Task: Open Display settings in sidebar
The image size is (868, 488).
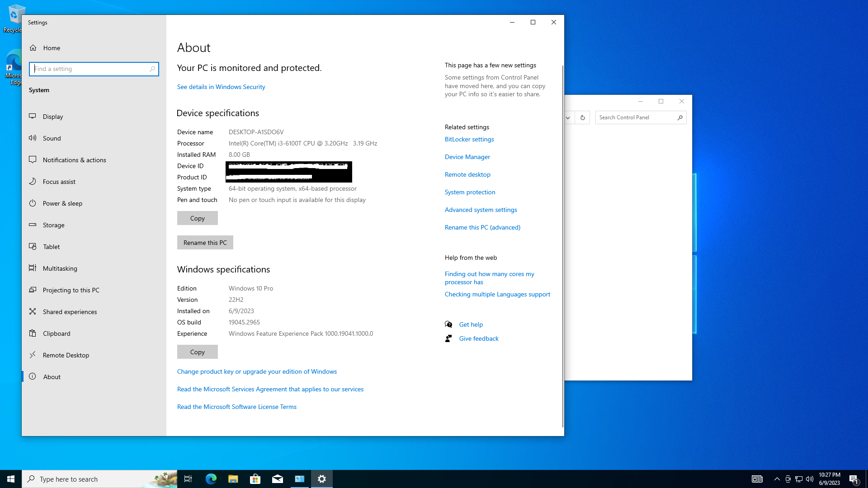Action: pos(53,117)
